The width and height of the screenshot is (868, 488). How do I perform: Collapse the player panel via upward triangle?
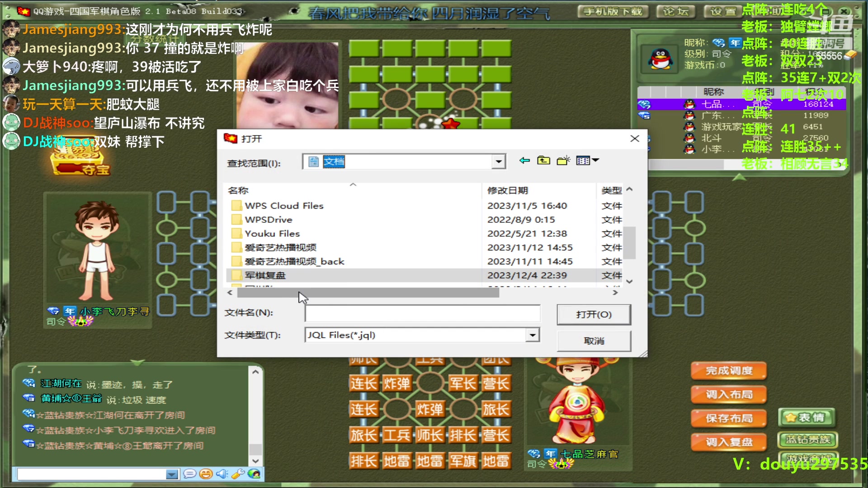pos(740,177)
